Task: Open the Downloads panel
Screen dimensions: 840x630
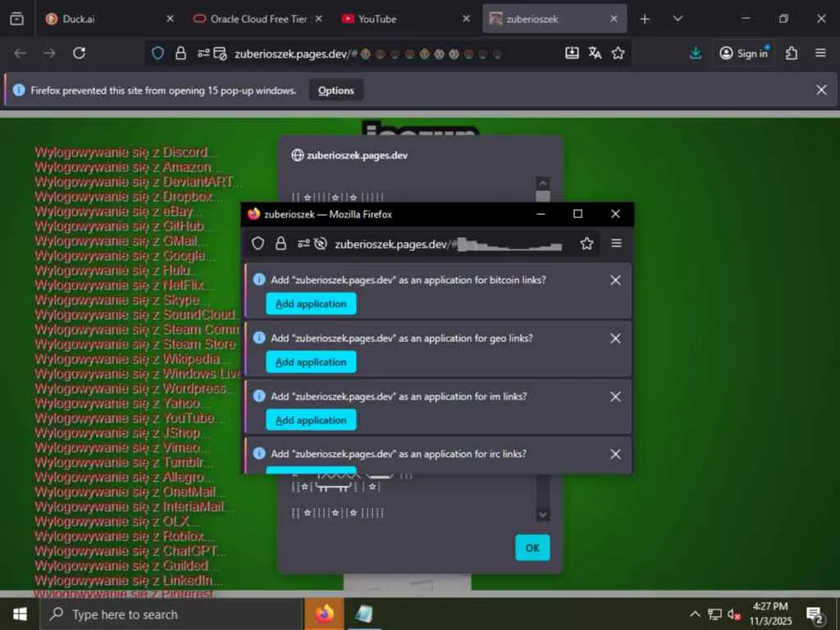Action: coord(696,53)
